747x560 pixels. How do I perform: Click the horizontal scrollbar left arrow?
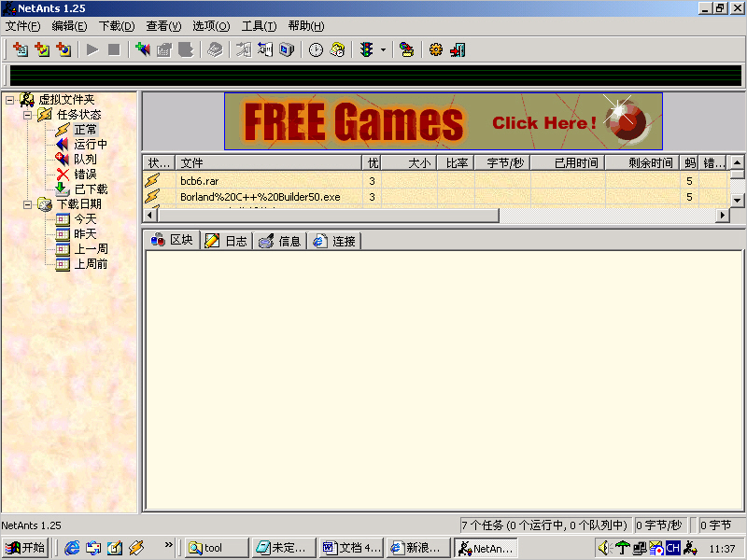[150, 216]
